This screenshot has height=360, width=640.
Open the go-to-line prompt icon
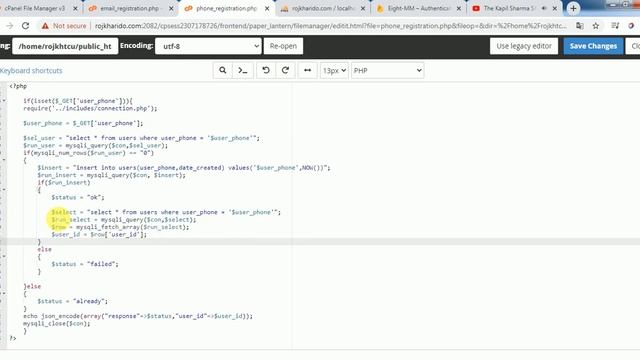(243, 71)
